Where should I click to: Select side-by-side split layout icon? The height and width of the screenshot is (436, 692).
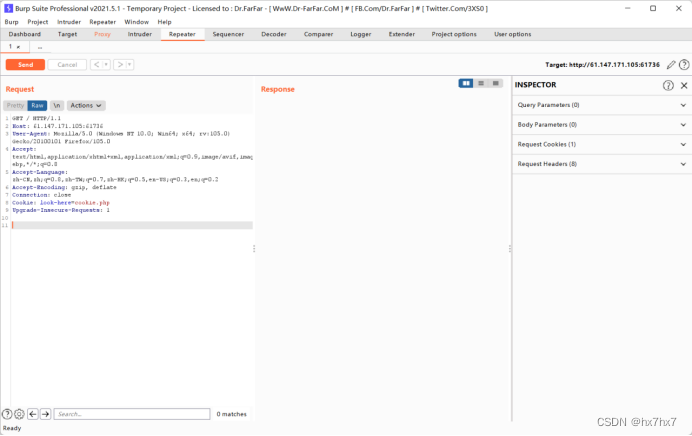click(466, 83)
